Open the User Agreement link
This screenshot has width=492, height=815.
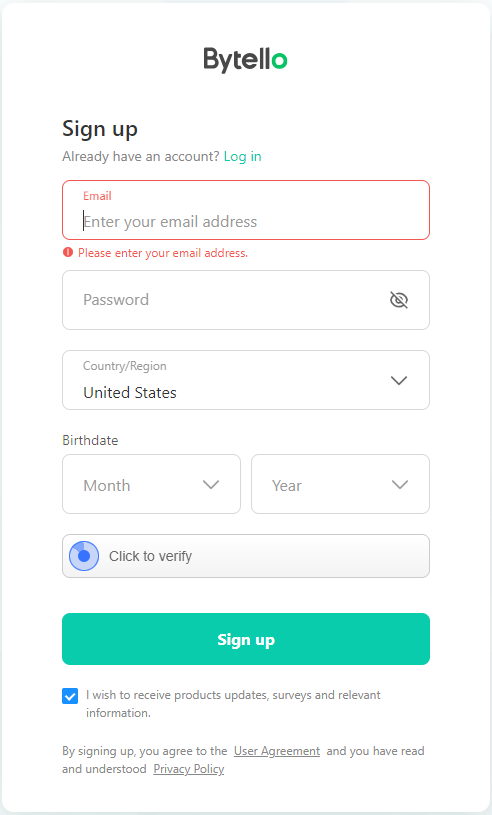(x=277, y=751)
